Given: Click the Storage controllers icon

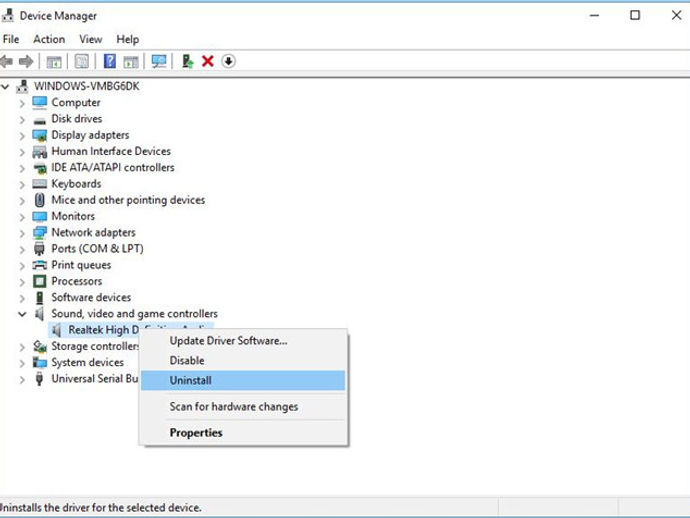Looking at the screenshot, I should pos(40,346).
